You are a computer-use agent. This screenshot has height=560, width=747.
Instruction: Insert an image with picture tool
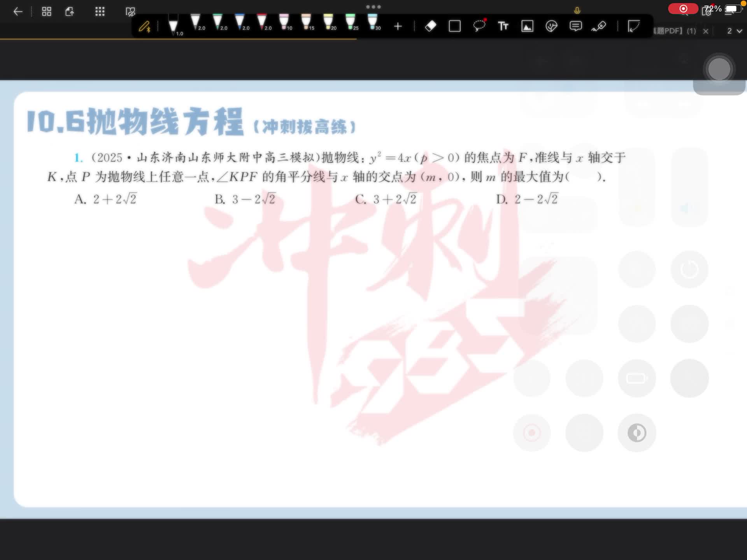tap(527, 26)
